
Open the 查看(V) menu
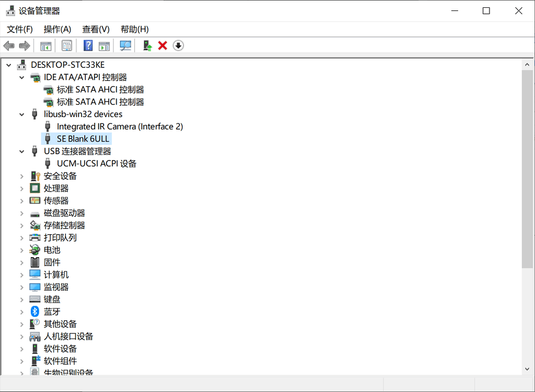coord(95,29)
